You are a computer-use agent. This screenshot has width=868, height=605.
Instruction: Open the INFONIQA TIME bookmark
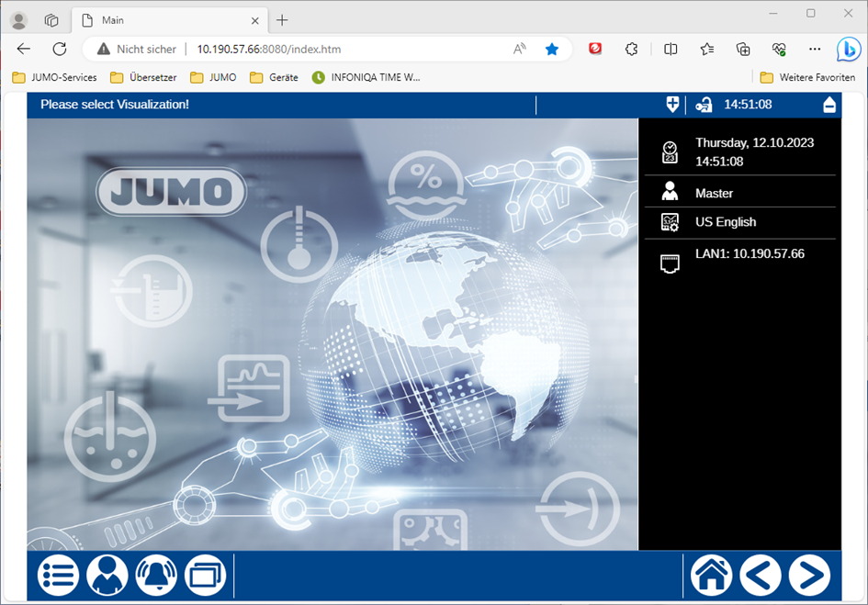click(x=366, y=78)
